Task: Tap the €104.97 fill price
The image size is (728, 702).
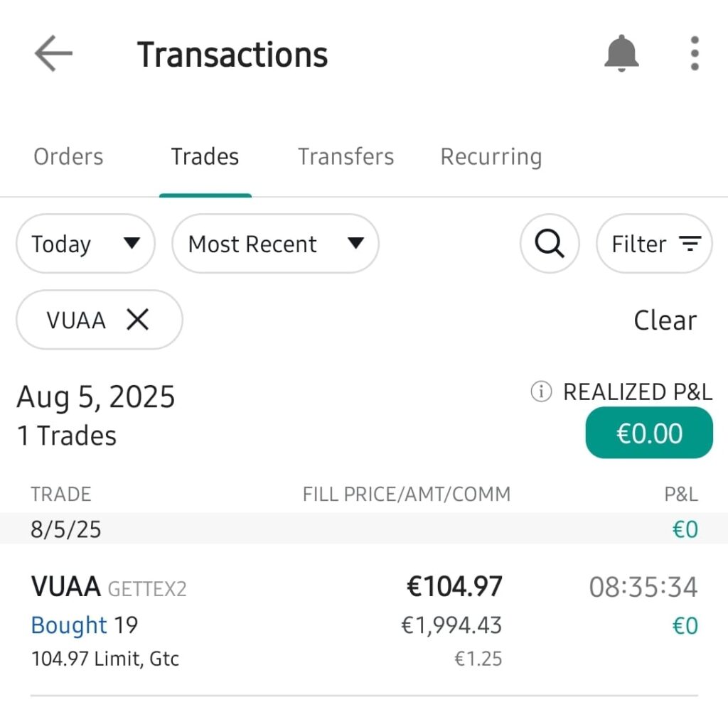Action: pos(454,587)
